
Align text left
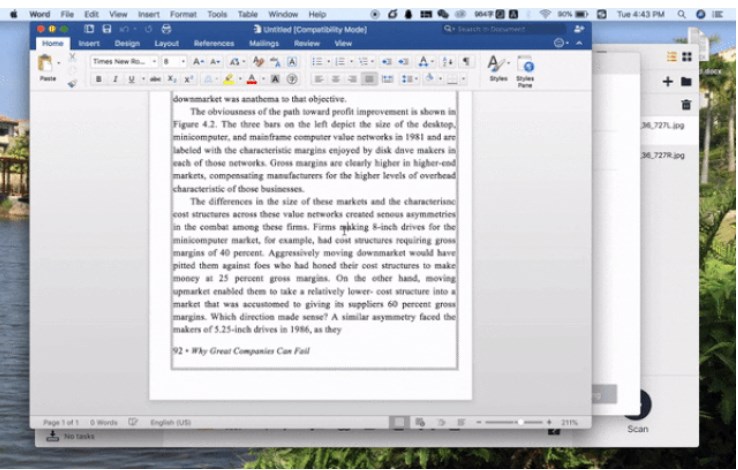[x=319, y=79]
